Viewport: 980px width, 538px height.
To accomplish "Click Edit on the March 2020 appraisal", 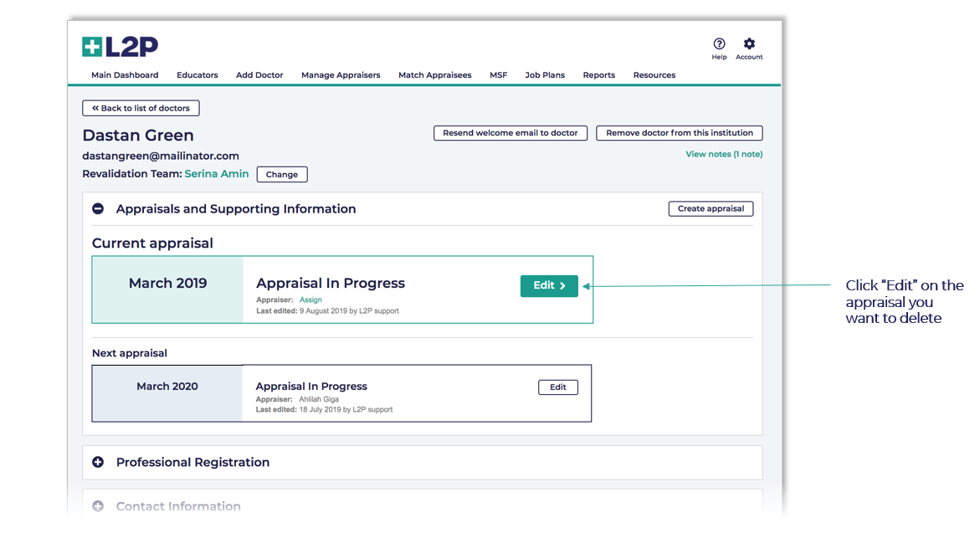I will pos(557,387).
